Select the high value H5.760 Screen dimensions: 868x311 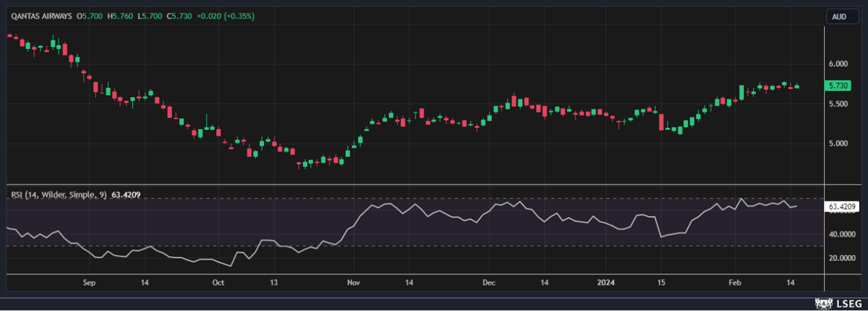120,16
